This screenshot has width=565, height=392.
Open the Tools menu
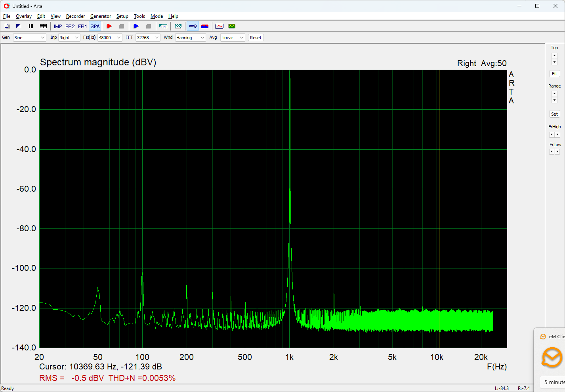click(x=139, y=16)
